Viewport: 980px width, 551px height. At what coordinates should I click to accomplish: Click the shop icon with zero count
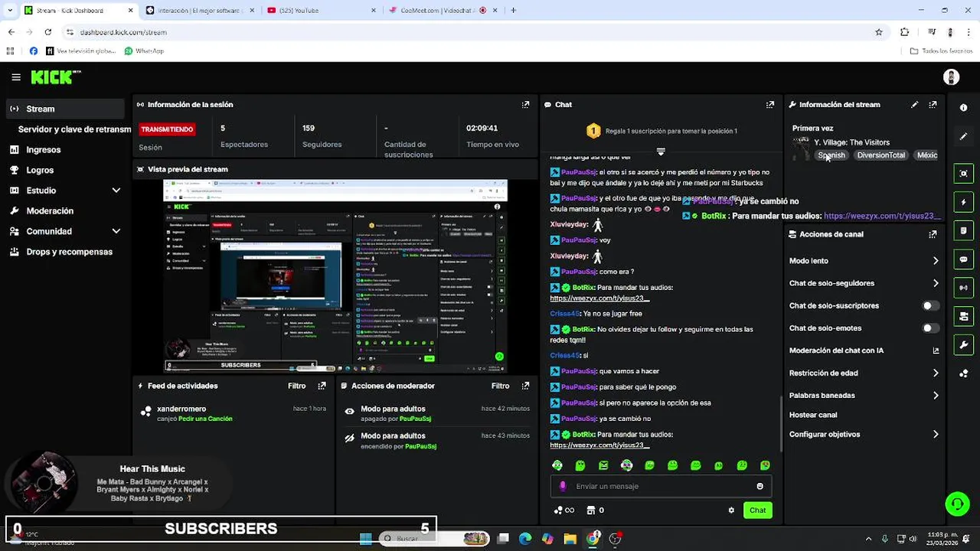coord(596,510)
